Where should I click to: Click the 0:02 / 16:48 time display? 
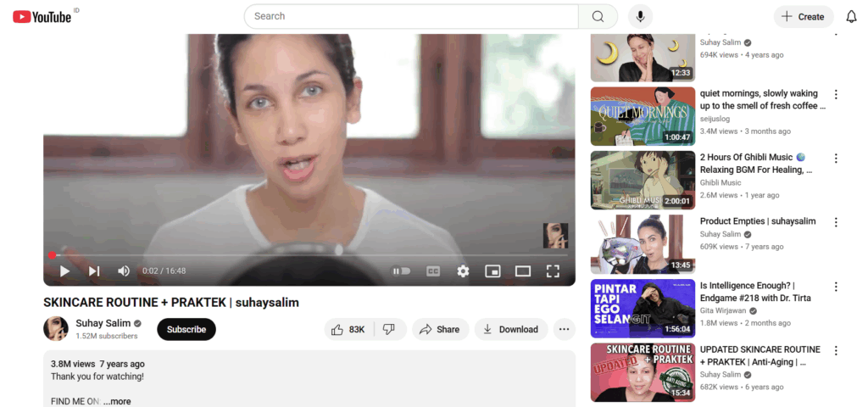click(x=164, y=270)
